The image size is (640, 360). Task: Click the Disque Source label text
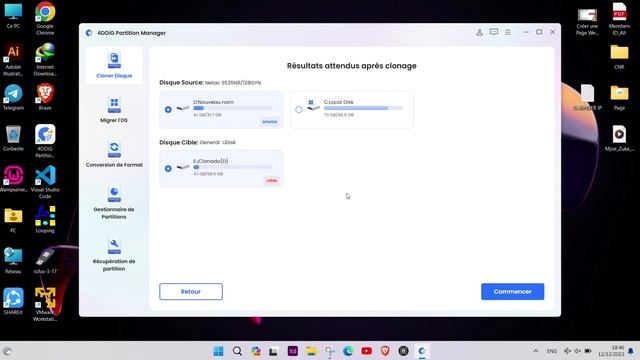tap(181, 82)
